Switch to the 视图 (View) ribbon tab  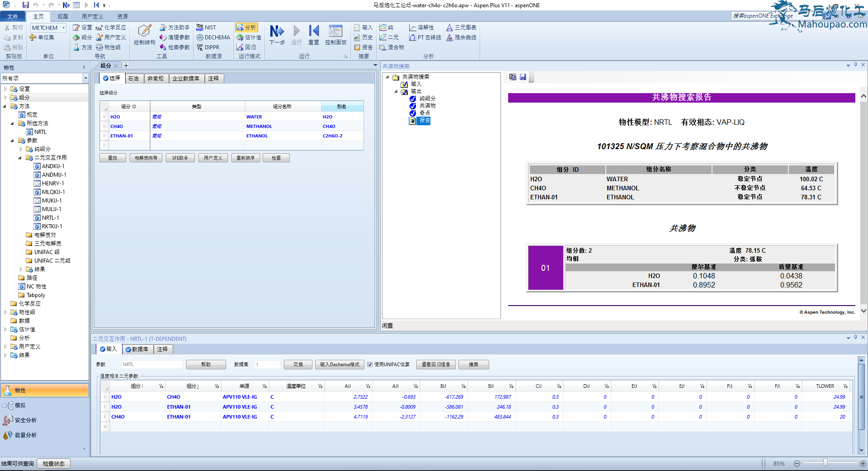[x=63, y=17]
